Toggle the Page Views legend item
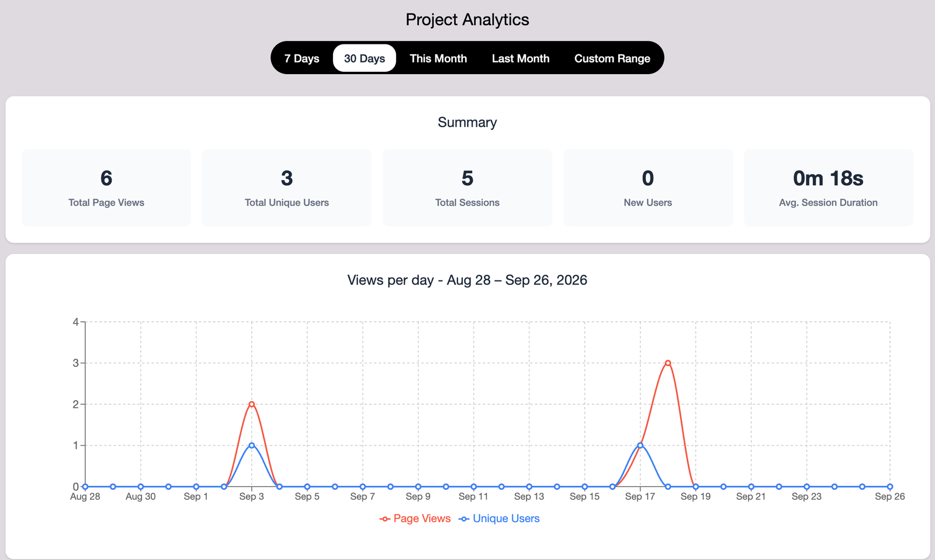This screenshot has height=560, width=935. tap(415, 519)
